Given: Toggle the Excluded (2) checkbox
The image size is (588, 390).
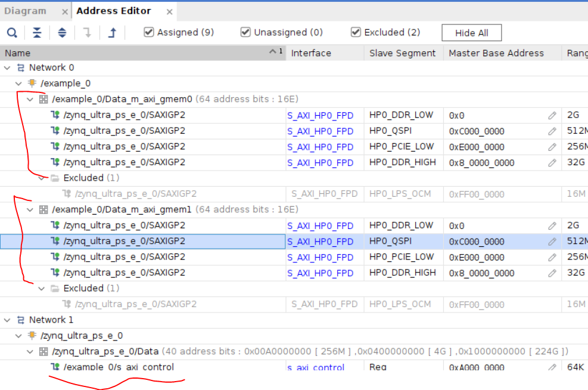Looking at the screenshot, I should coord(356,32).
